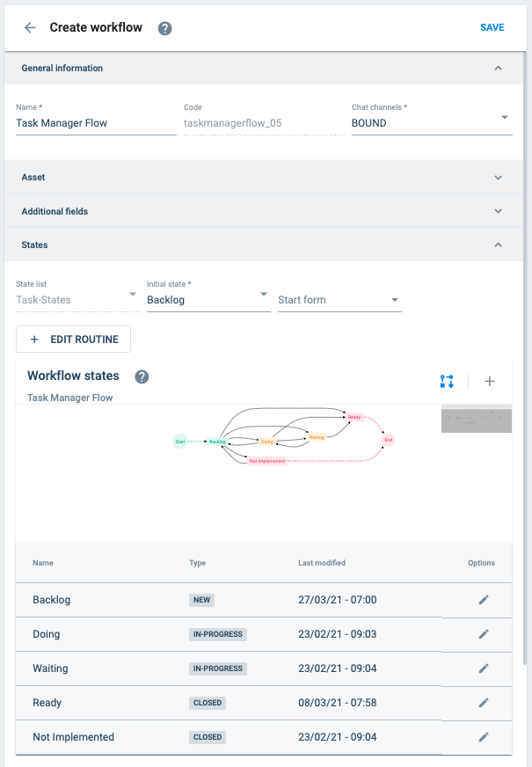Save the workflow
This screenshot has height=767, width=532.
[492, 27]
